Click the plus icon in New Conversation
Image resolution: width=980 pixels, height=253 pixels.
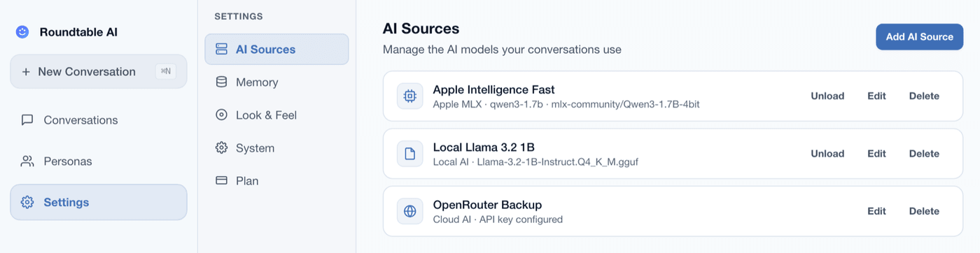26,72
